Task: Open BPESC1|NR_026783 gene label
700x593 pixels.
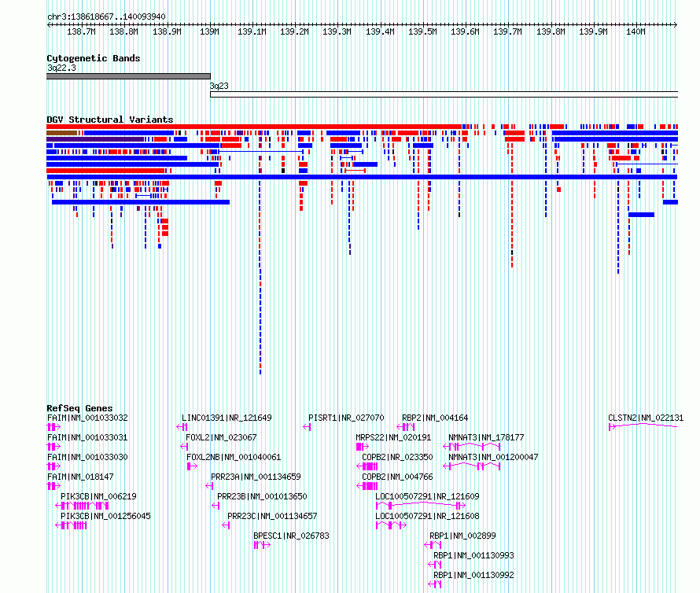Action: [x=291, y=536]
